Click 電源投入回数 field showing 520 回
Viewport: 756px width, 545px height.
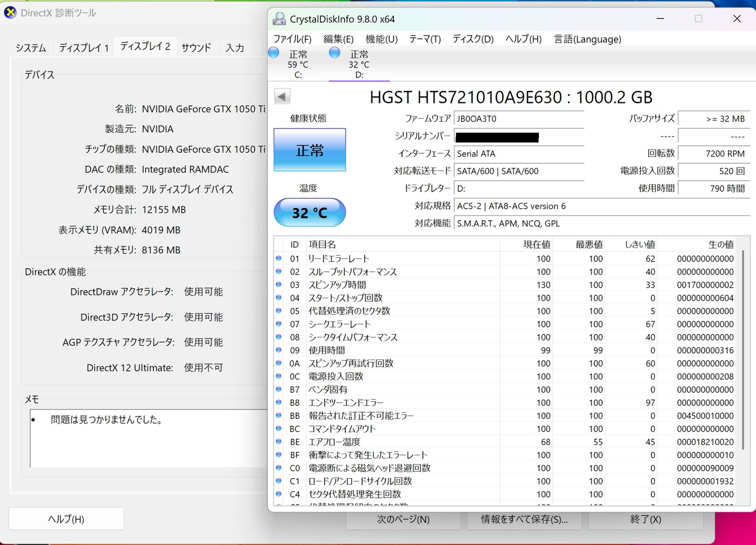coord(714,171)
